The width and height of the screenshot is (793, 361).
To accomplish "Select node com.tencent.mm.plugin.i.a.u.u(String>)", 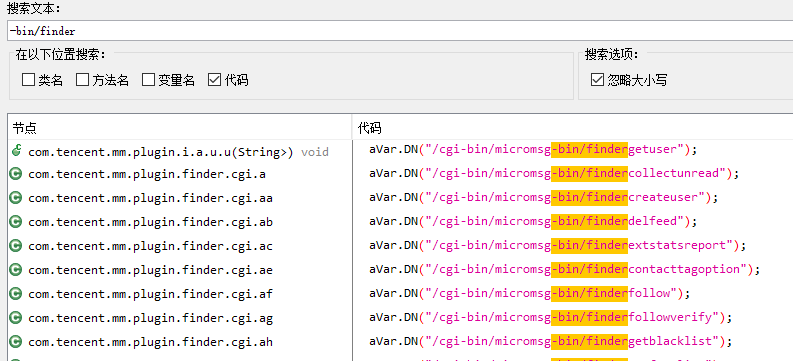I will (x=161, y=152).
